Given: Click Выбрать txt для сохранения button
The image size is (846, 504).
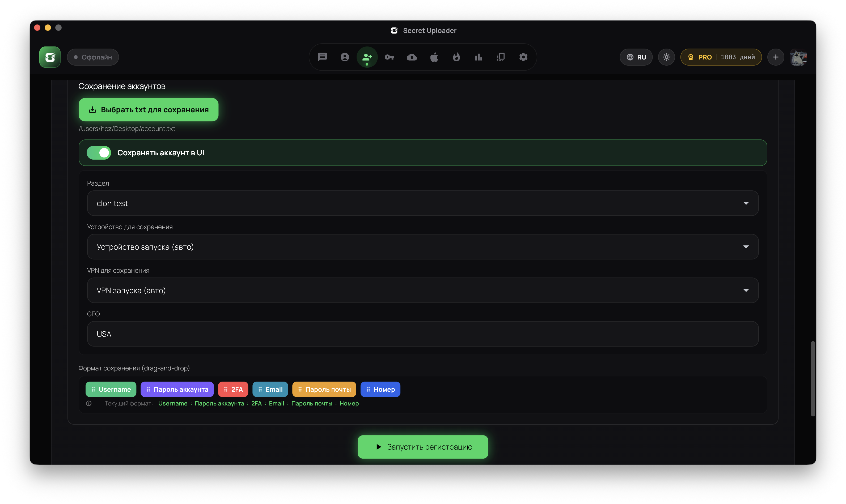Looking at the screenshot, I should coord(149,110).
